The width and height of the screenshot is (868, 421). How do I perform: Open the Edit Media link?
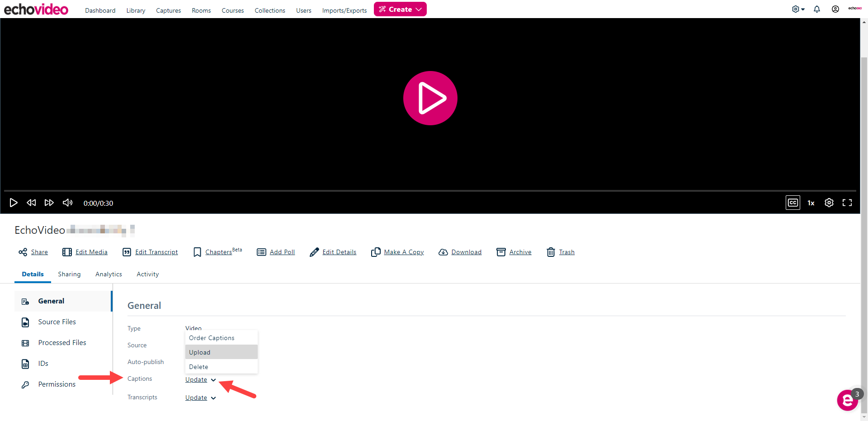[x=91, y=252]
